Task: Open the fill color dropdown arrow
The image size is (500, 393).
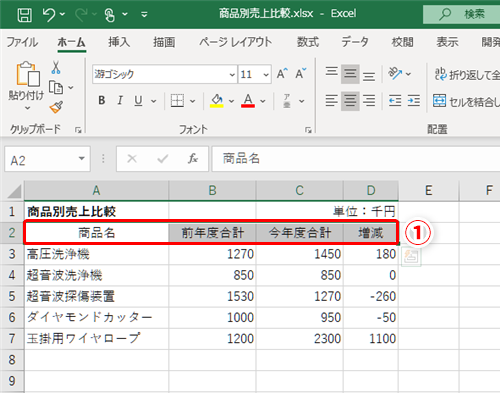Action: click(231, 101)
